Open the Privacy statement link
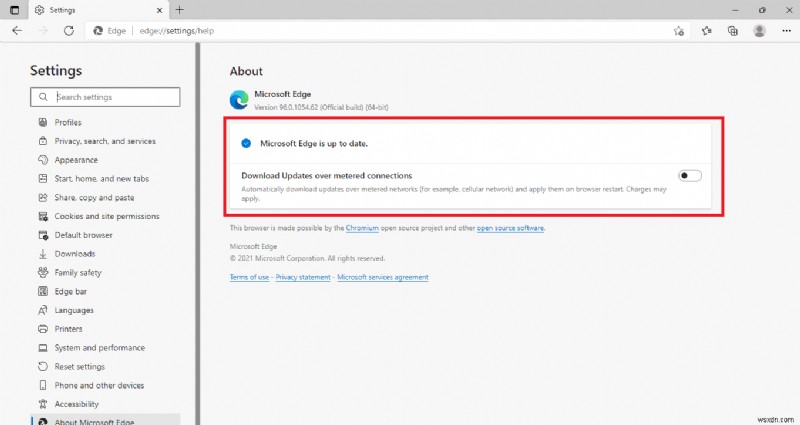This screenshot has width=800, height=425. point(303,277)
